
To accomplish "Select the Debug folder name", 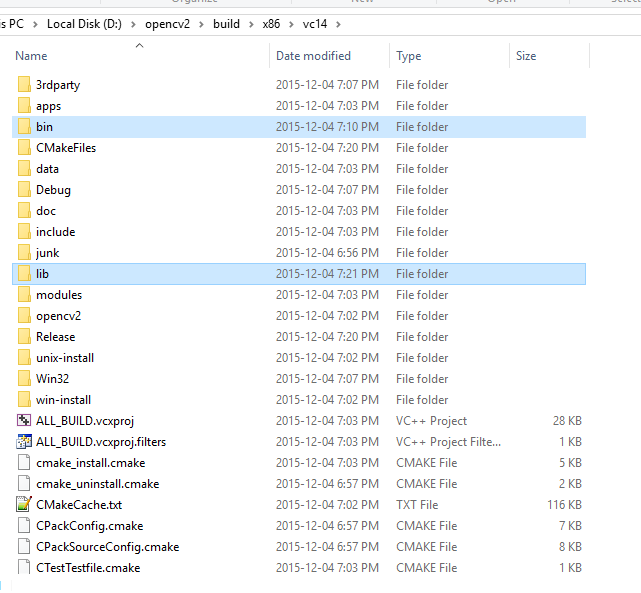I will coord(53,190).
